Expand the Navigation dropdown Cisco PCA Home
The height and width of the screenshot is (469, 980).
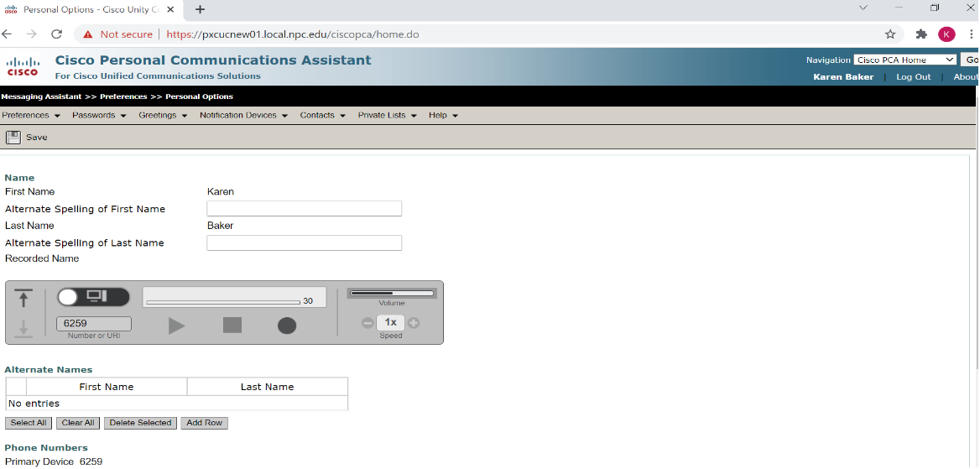coord(905,60)
